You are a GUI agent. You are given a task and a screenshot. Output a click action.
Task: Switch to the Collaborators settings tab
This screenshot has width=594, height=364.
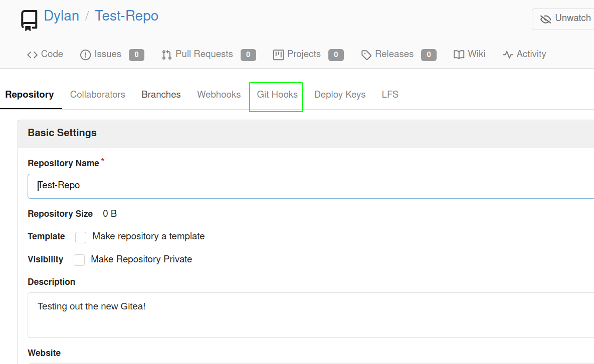pyautogui.click(x=97, y=95)
